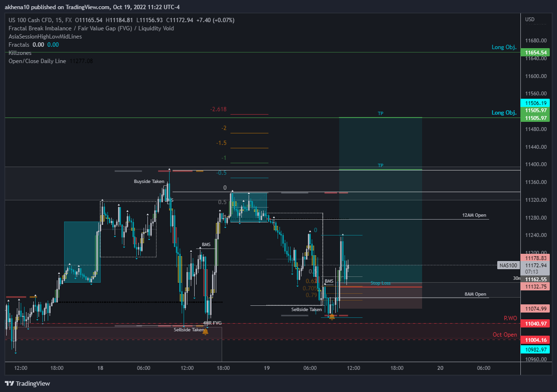557x392 pixels.
Task: Select the Sellside Taken label under 4HR FVG
Action: click(188, 330)
